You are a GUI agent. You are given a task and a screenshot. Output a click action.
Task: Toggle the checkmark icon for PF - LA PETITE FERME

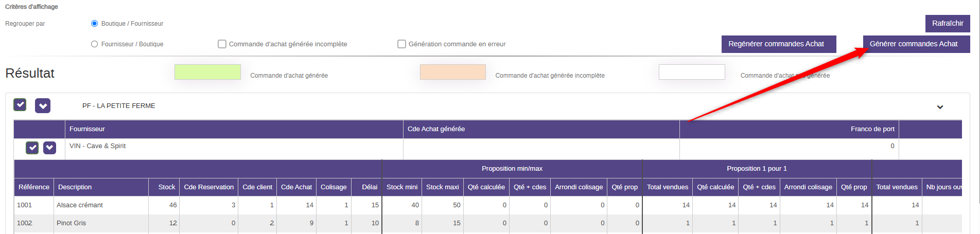click(x=20, y=105)
